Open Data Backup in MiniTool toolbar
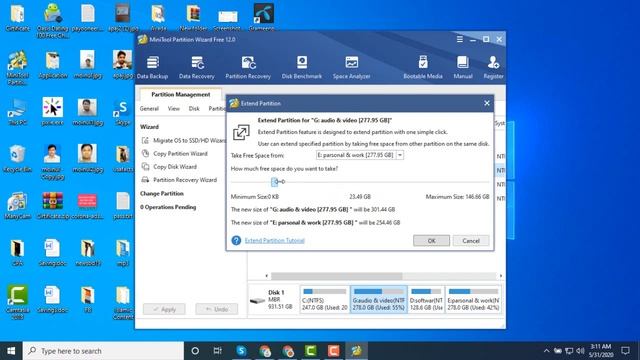 click(x=152, y=67)
